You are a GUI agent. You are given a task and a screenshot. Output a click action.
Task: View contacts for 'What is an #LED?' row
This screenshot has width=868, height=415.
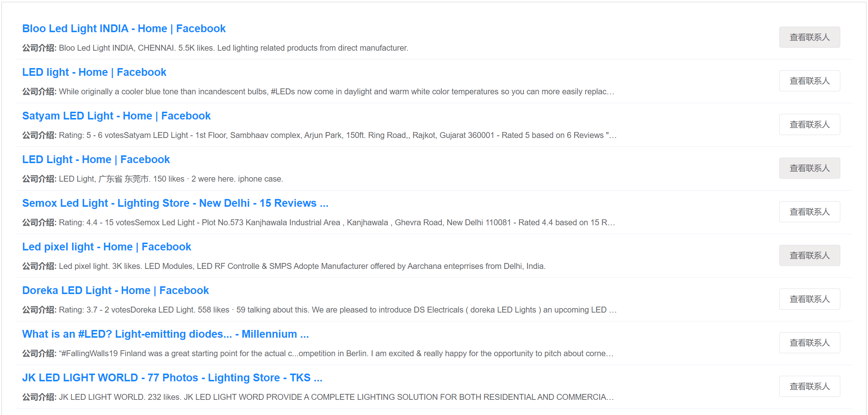[810, 343]
